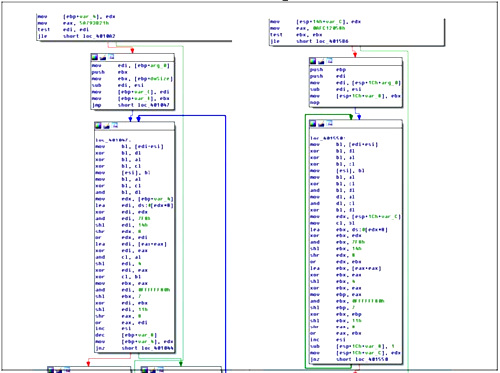Click the 'jle short loc_4010A2' instruction
Image resolution: width=500 pixels, height=373 pixels.
77,36
